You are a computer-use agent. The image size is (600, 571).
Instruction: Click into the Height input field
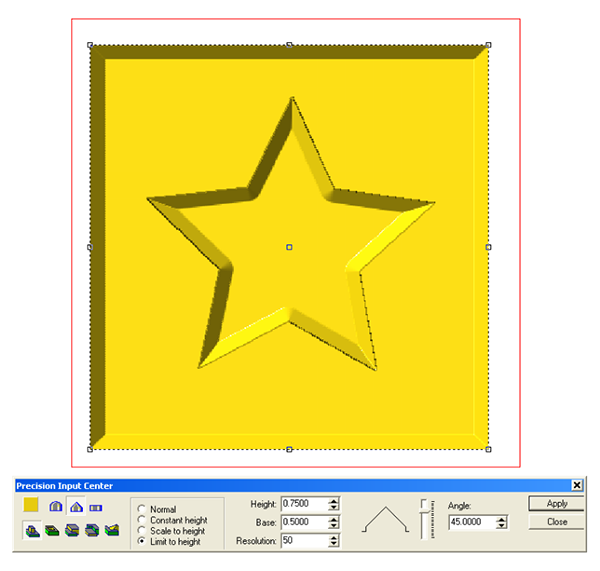(x=304, y=504)
